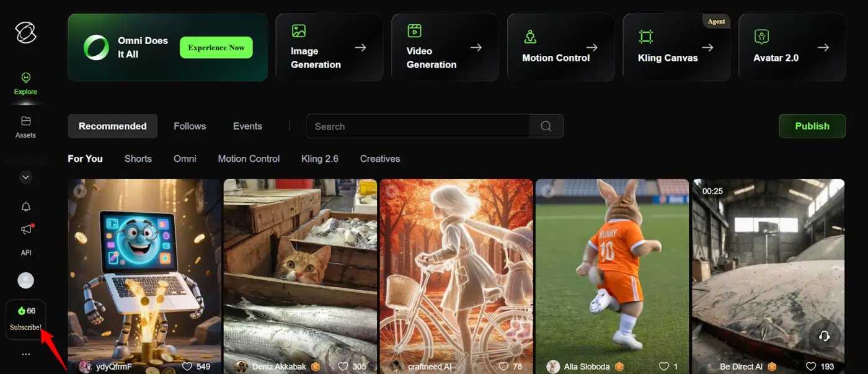Click the search magnifier icon
Image resolution: width=868 pixels, height=374 pixels.
click(x=546, y=126)
